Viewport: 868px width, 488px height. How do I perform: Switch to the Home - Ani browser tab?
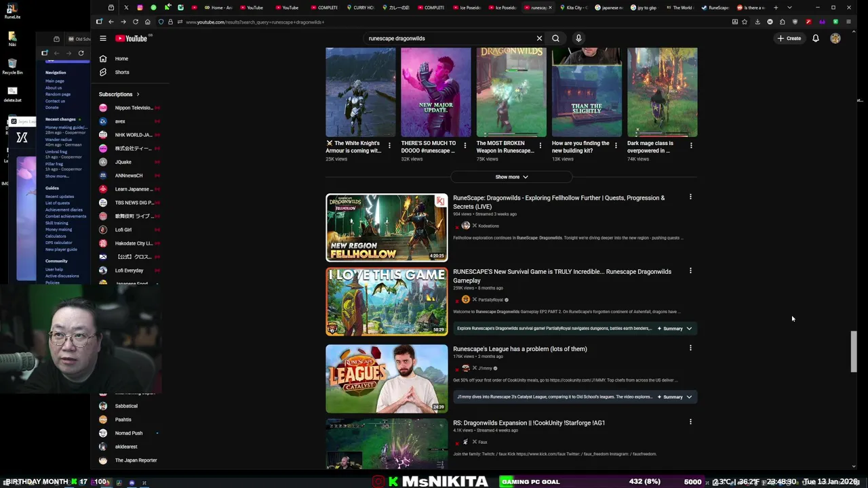point(218,7)
